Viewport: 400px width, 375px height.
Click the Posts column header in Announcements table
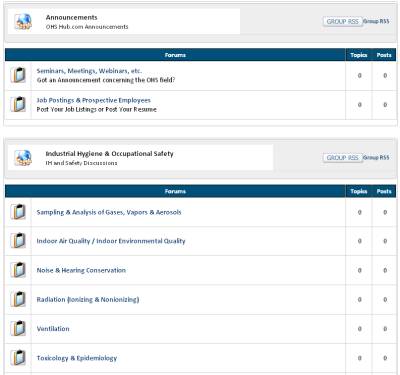[x=384, y=55]
